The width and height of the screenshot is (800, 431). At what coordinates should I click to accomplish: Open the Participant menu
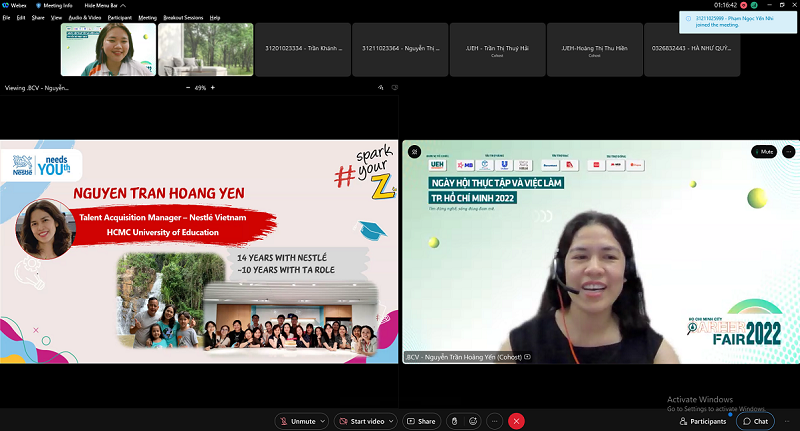pos(119,18)
